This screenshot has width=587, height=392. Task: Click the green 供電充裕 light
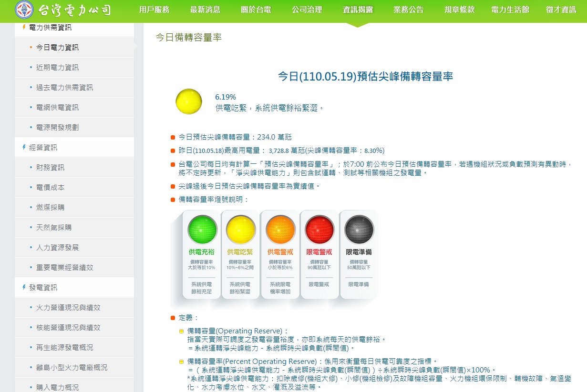pos(202,229)
